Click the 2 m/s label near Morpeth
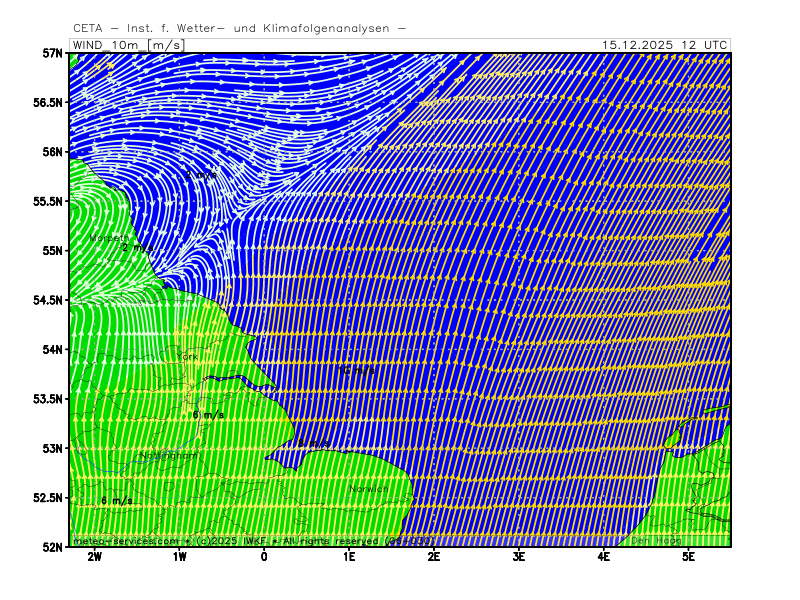The image size is (800, 600). coord(138,247)
